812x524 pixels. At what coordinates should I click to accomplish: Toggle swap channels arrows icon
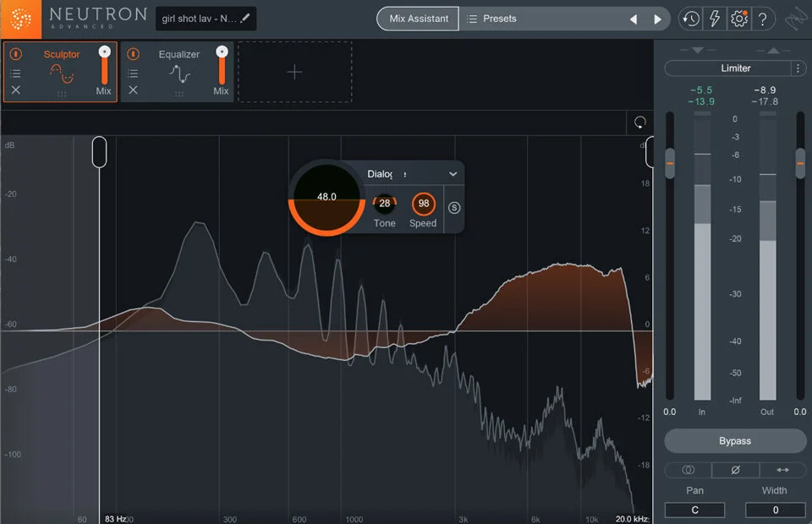point(782,470)
